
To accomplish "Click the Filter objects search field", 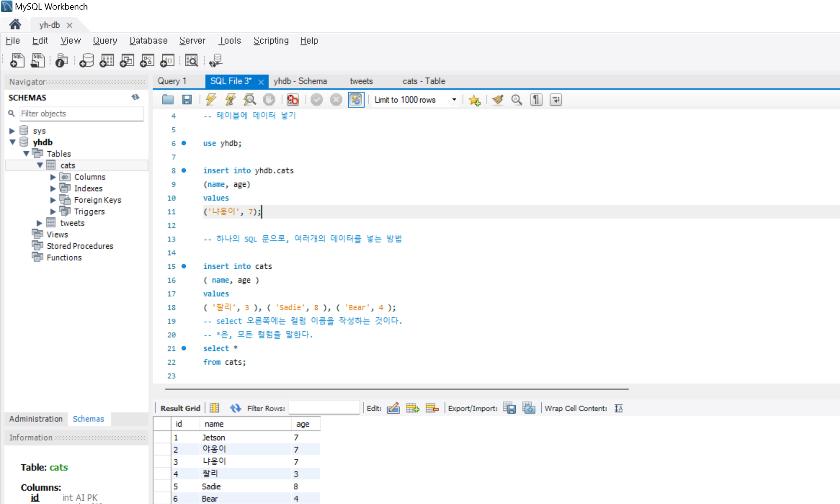I will point(81,113).
